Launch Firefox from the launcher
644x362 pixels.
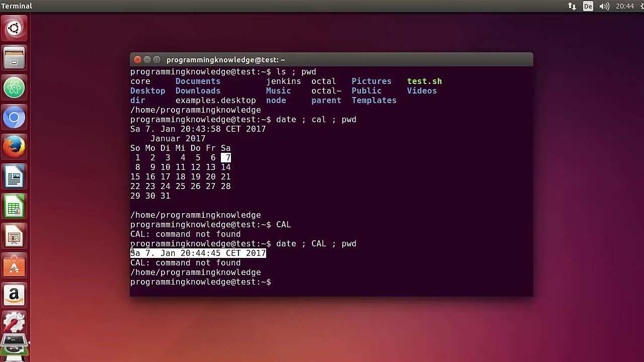pyautogui.click(x=14, y=147)
